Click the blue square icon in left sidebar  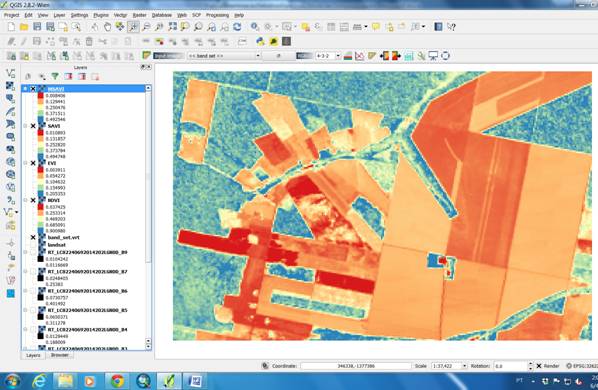point(11,294)
